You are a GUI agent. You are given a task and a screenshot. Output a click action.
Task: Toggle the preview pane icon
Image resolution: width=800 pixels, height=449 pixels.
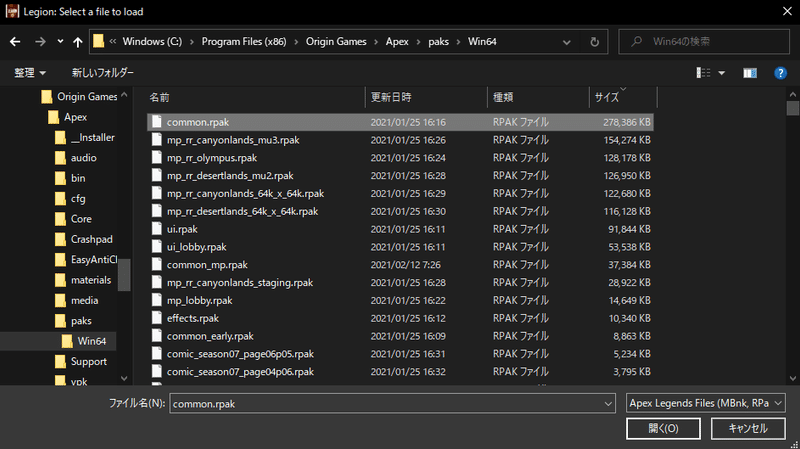749,73
